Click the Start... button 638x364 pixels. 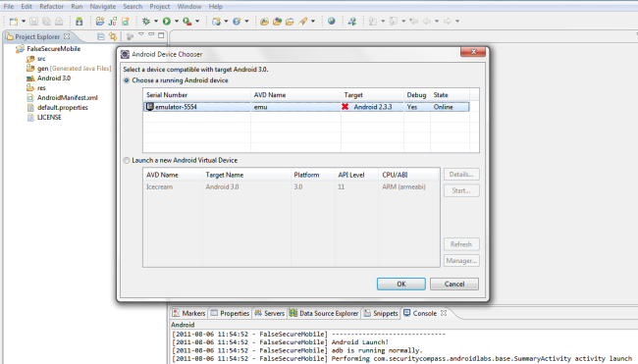(x=461, y=190)
